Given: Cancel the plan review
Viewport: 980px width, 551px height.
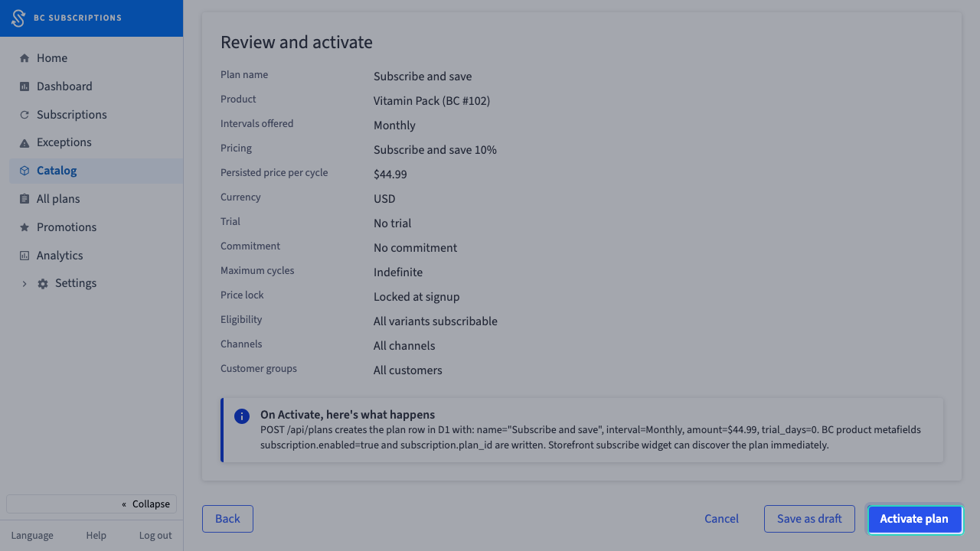Looking at the screenshot, I should 721,519.
